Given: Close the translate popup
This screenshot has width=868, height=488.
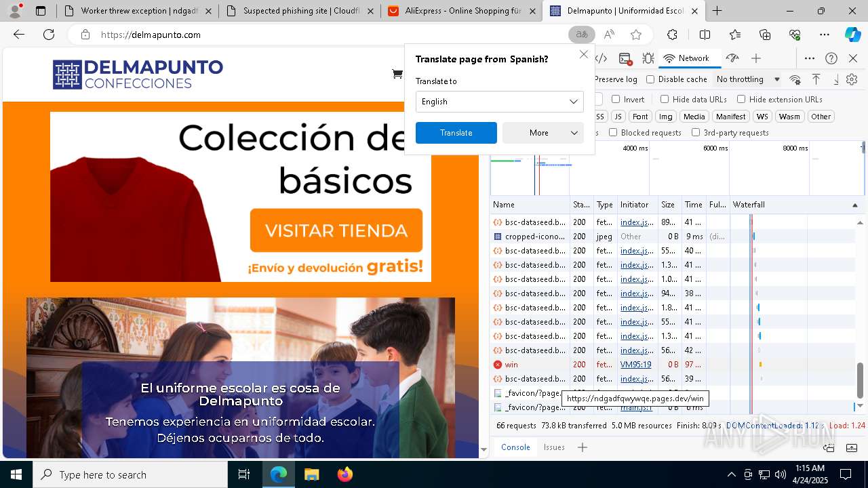Looking at the screenshot, I should click(x=583, y=54).
